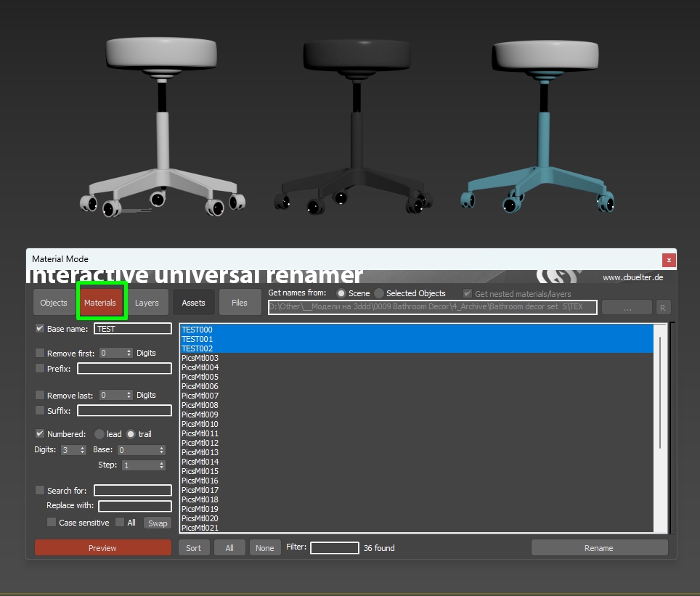Click the Digits spinner arrows

[83, 449]
